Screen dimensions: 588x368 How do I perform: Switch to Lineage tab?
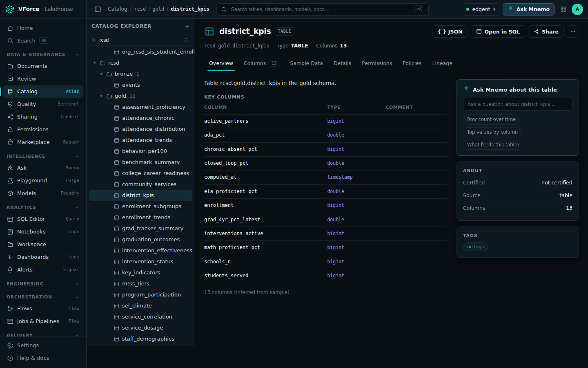442,63
